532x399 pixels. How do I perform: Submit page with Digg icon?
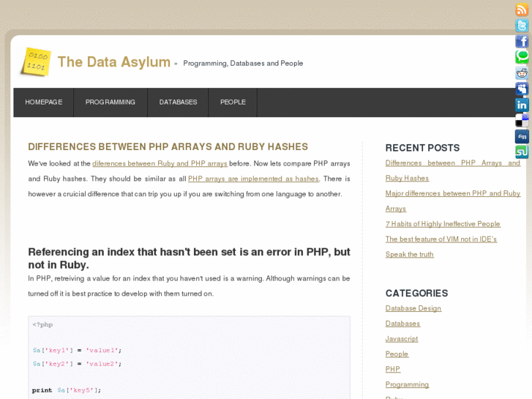pyautogui.click(x=522, y=136)
